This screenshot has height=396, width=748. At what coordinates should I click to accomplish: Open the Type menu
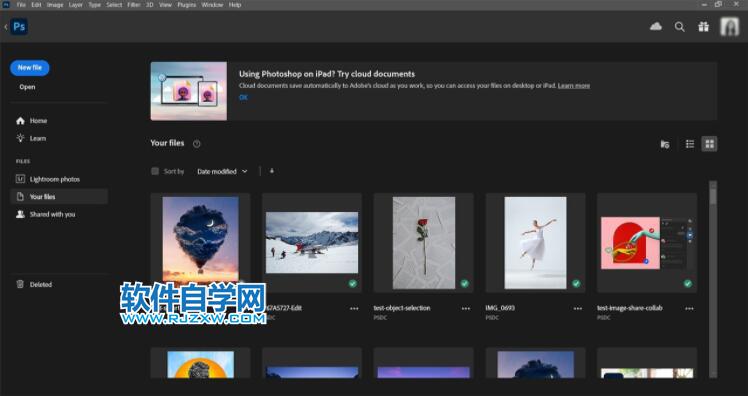click(95, 5)
